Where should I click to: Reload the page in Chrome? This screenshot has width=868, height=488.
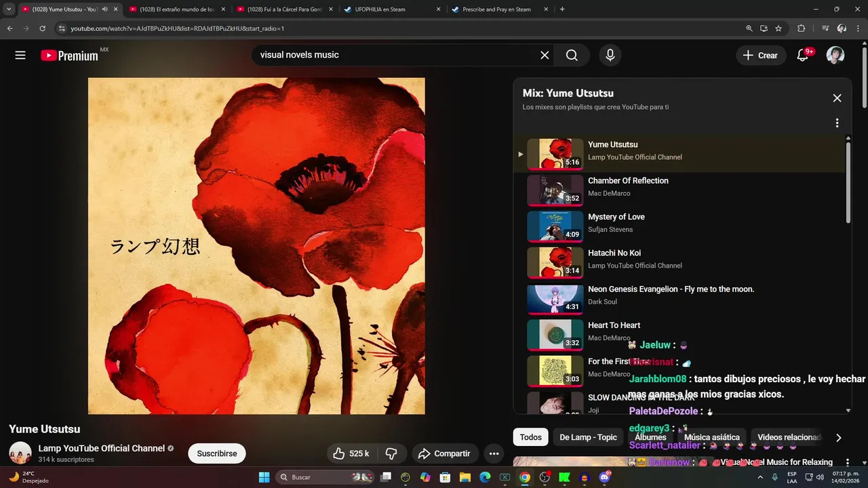[x=42, y=28]
